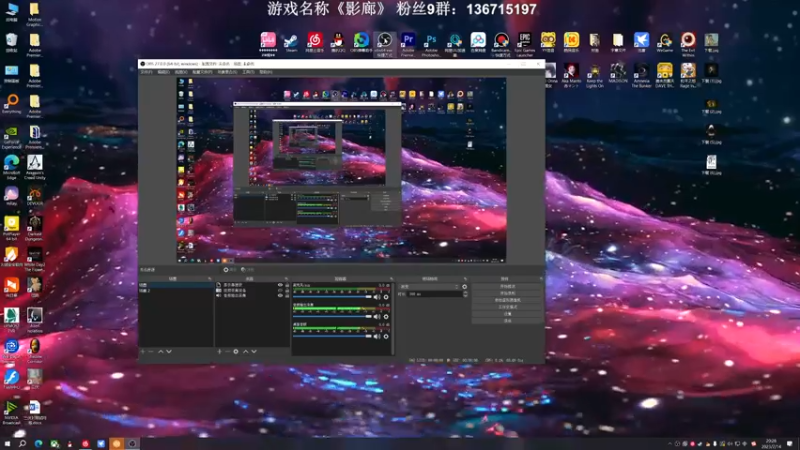Open OBS Profile menu
Viewport: 800px width, 450px height.
pyautogui.click(x=202, y=72)
